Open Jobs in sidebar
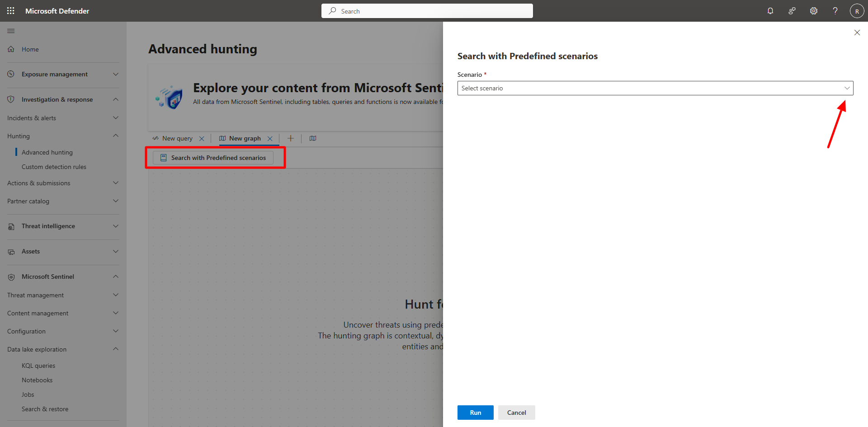Viewport: 868px width, 427px height. click(x=28, y=394)
